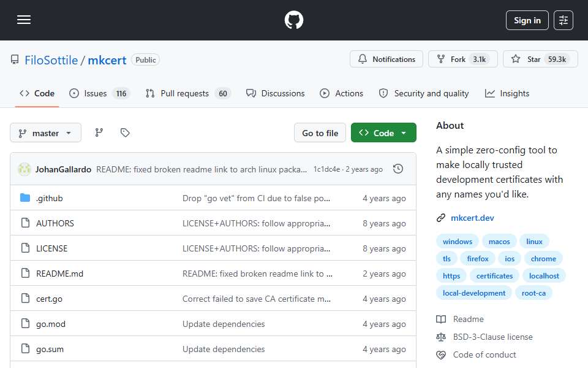This screenshot has height=368, width=588.
Task: View branches via branch icon
Action: (x=99, y=132)
